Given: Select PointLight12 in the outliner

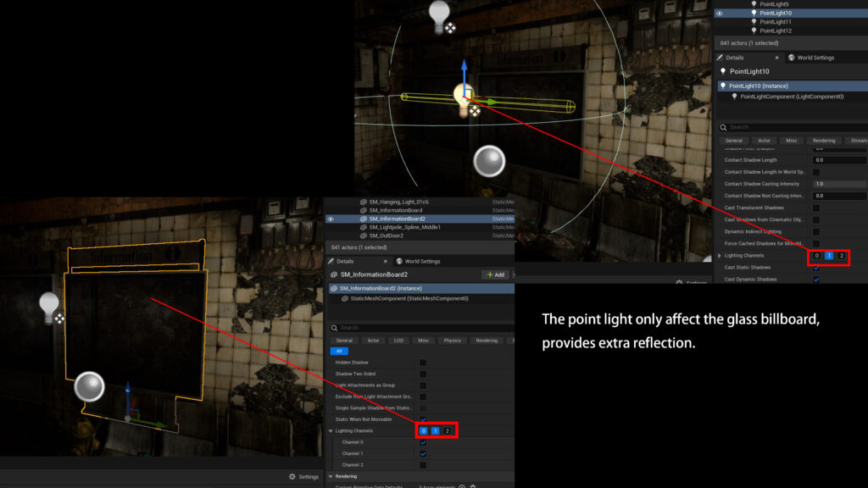Looking at the screenshot, I should click(x=775, y=30).
